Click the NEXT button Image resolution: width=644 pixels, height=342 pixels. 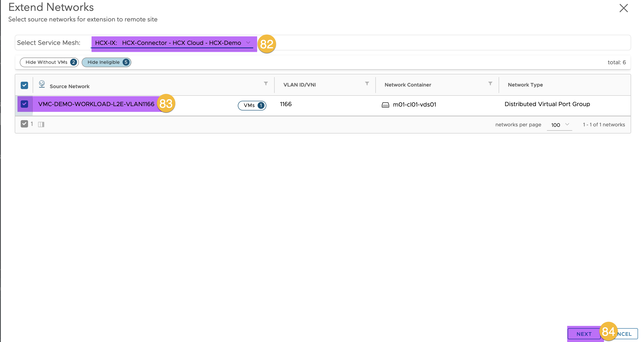(584, 334)
